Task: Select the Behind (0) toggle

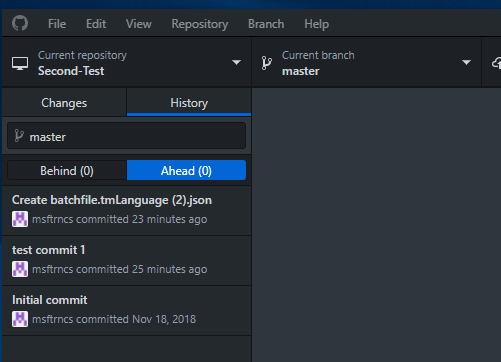Action: [67, 170]
